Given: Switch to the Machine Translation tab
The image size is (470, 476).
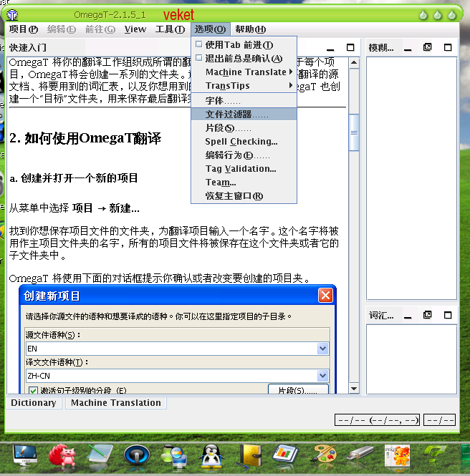Looking at the screenshot, I should (116, 403).
